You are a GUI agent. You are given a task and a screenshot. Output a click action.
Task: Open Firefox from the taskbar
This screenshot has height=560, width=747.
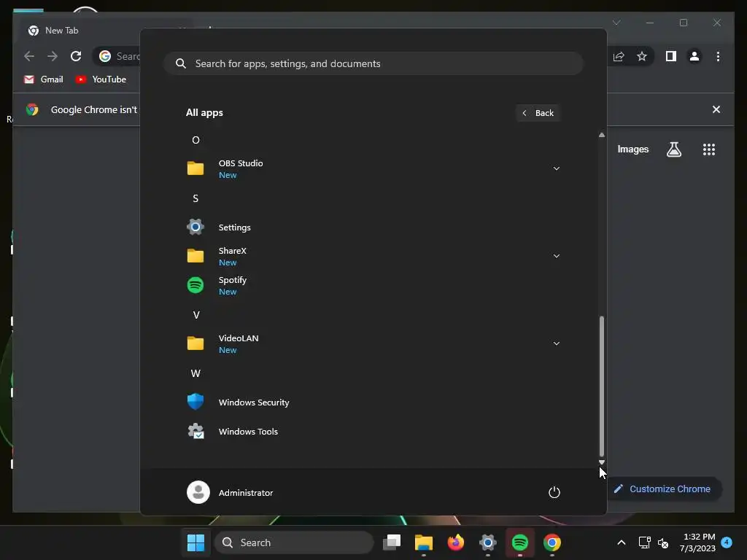coord(456,542)
